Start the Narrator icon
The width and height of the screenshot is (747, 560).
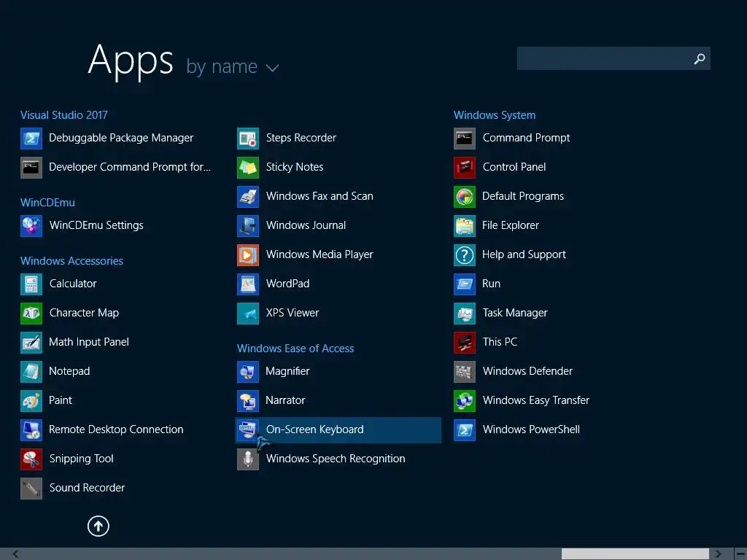coord(248,400)
